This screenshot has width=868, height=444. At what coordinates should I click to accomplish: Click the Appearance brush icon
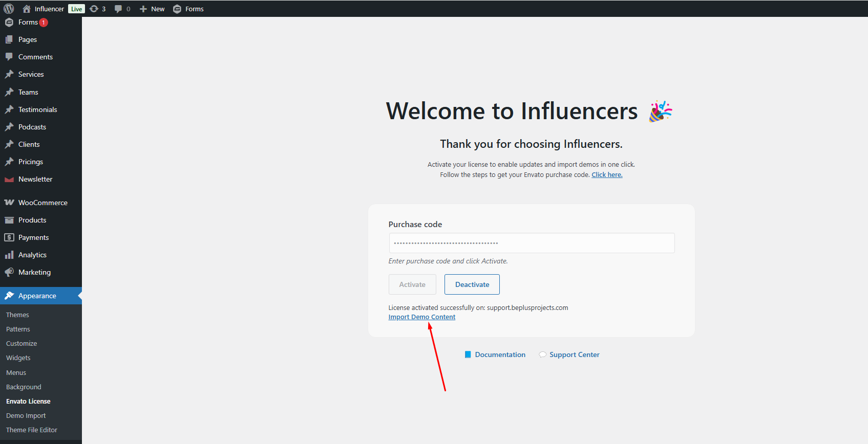(x=9, y=296)
